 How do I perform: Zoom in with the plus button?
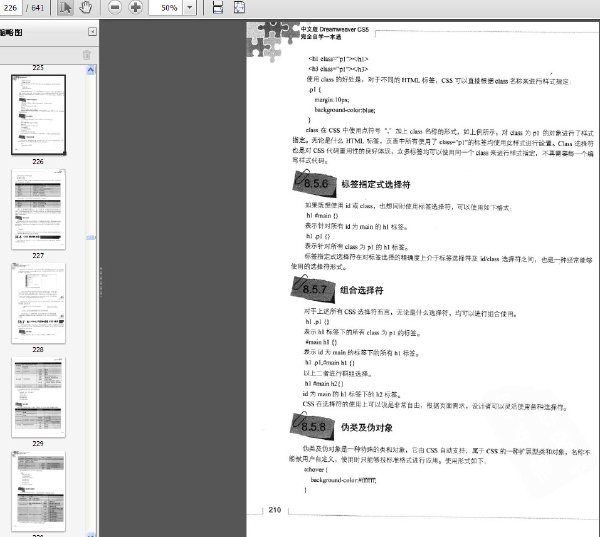135,7
